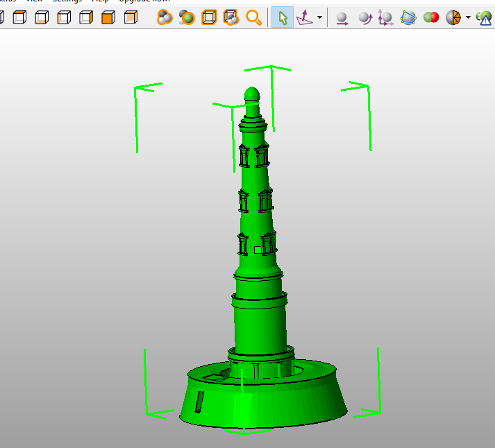
Task: Switch to the bottom-face view cube
Action: (42, 17)
